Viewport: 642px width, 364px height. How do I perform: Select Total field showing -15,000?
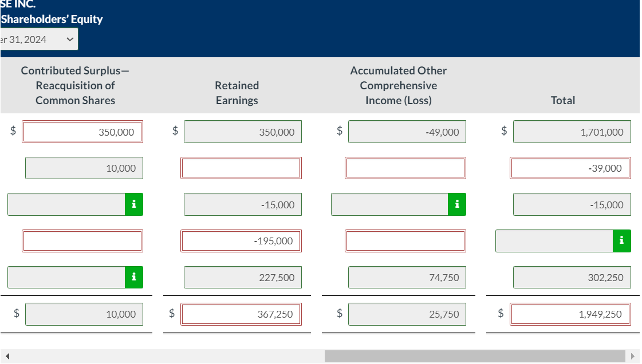click(572, 204)
